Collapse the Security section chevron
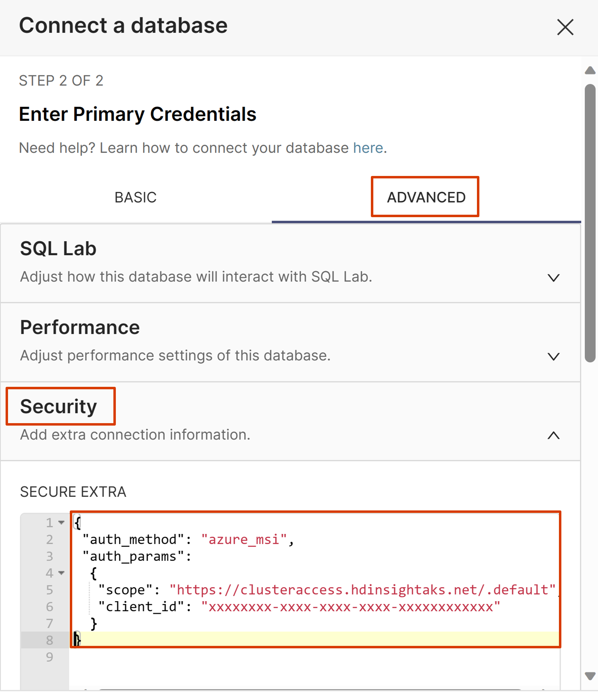The width and height of the screenshot is (598, 700). click(553, 435)
